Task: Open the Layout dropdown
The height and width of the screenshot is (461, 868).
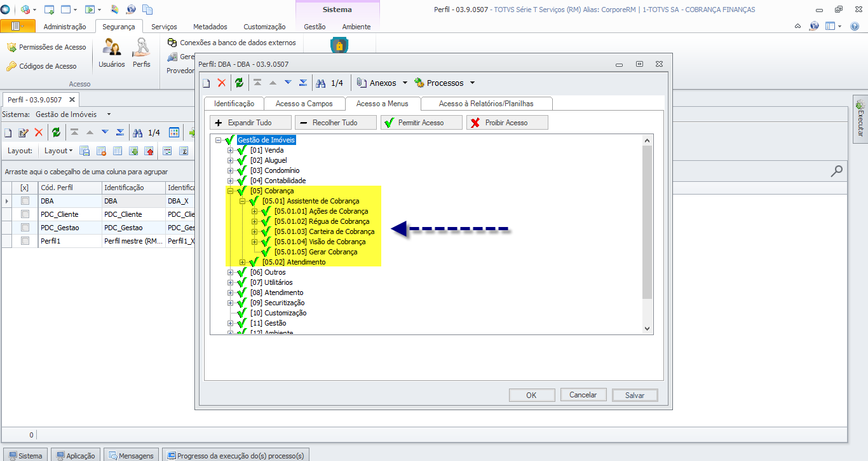Action: pos(58,151)
